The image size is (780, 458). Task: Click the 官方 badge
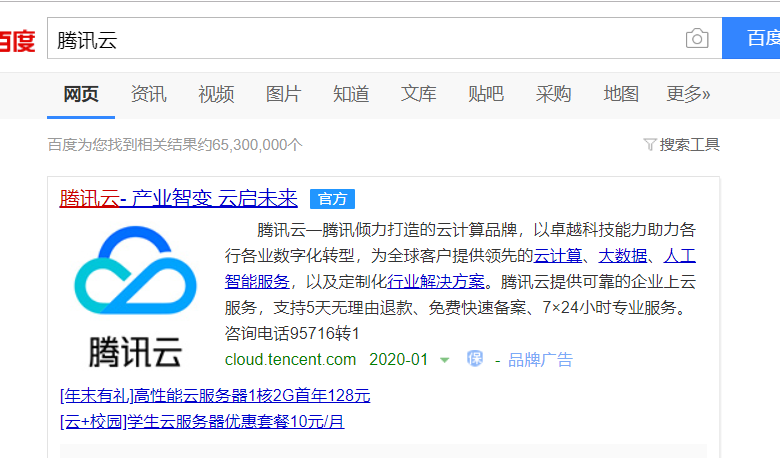point(332,199)
